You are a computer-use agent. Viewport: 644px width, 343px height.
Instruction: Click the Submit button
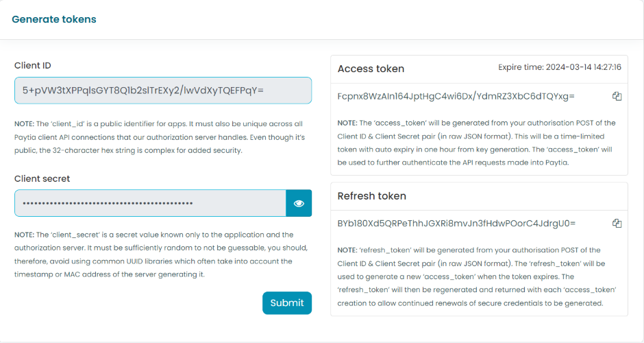coord(287,303)
